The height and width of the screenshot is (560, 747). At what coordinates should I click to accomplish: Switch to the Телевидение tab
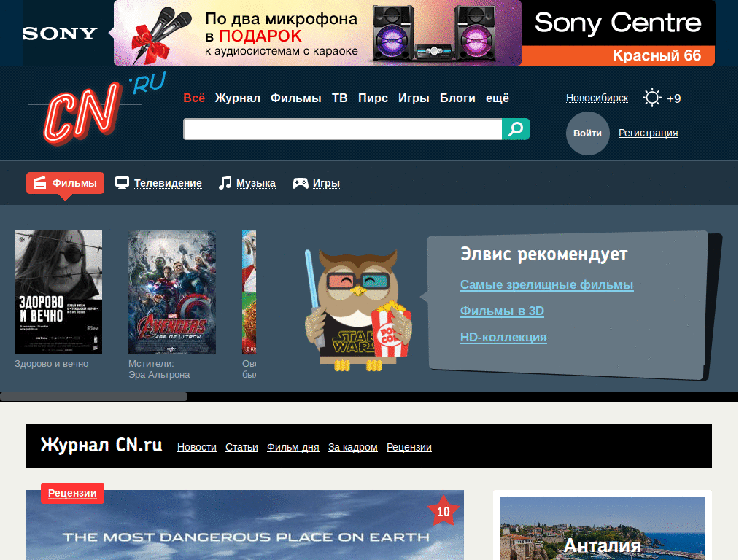point(158,183)
